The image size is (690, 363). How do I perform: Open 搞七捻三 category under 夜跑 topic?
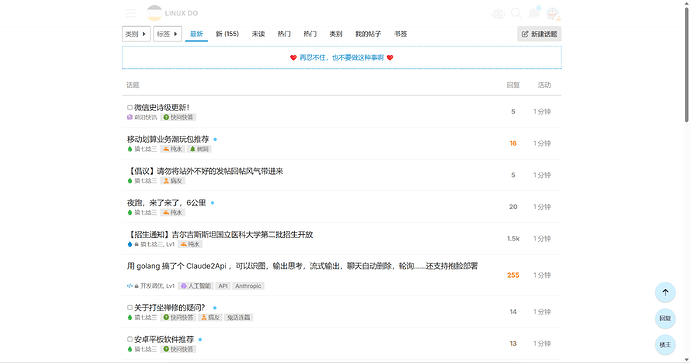(142, 213)
